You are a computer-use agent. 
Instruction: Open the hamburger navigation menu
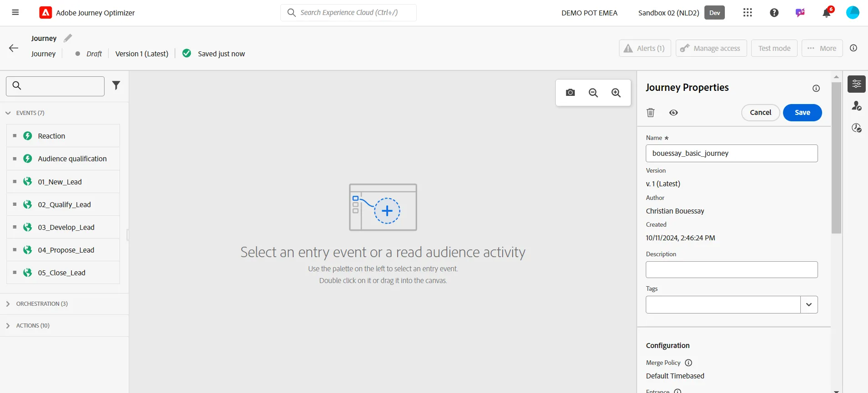(15, 13)
